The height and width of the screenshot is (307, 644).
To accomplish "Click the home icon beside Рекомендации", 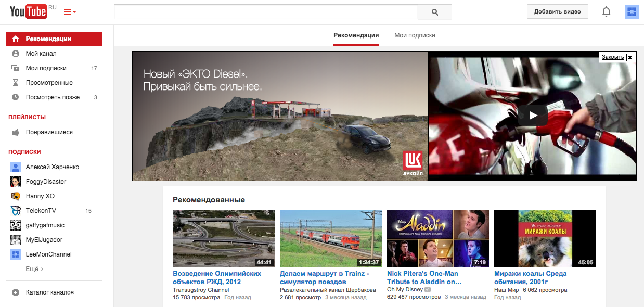I will (16, 39).
